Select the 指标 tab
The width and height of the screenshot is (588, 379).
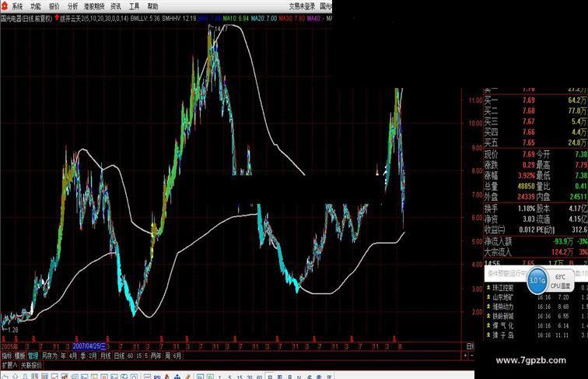click(7, 356)
